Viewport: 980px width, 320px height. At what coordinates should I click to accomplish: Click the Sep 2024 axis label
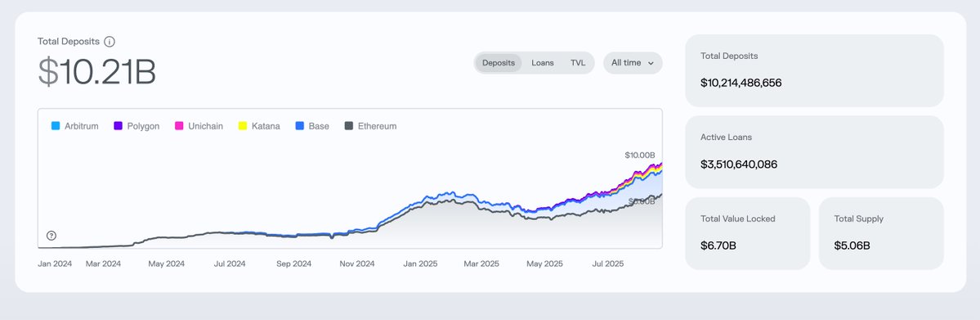tap(293, 264)
